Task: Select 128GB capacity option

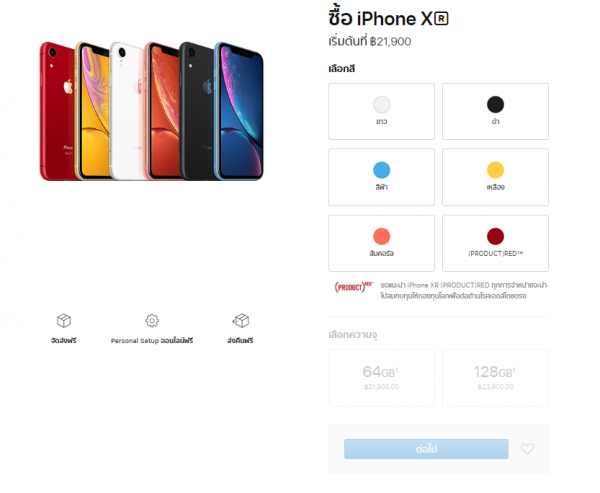Action: tap(496, 377)
